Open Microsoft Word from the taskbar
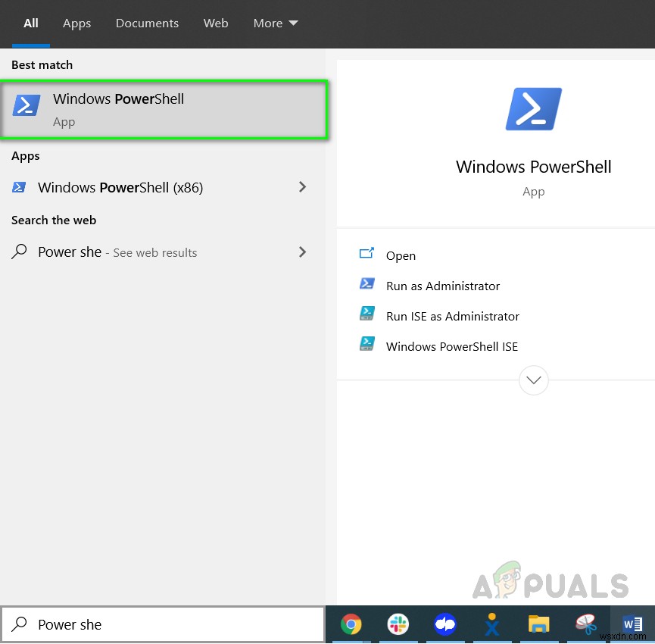Image resolution: width=655 pixels, height=644 pixels. [x=632, y=623]
